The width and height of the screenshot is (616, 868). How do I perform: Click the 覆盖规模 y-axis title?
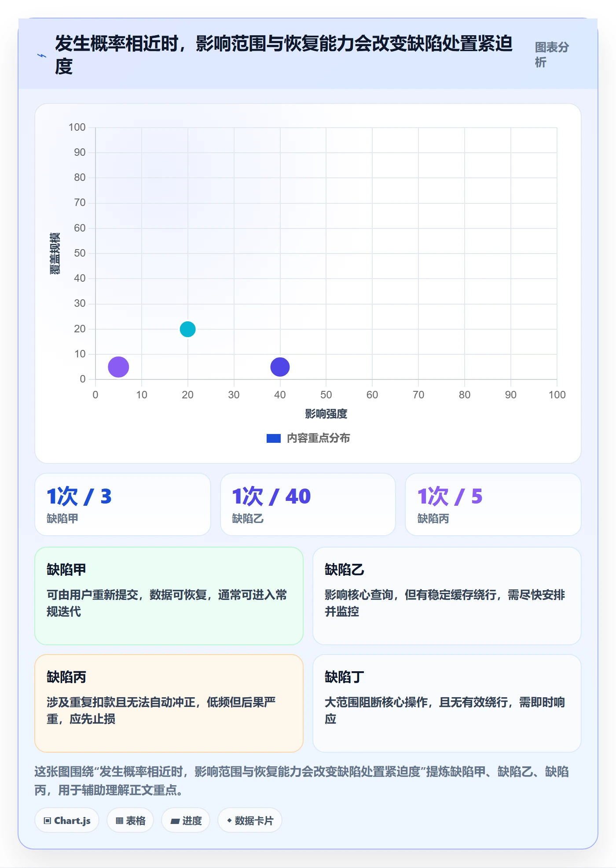tap(55, 254)
